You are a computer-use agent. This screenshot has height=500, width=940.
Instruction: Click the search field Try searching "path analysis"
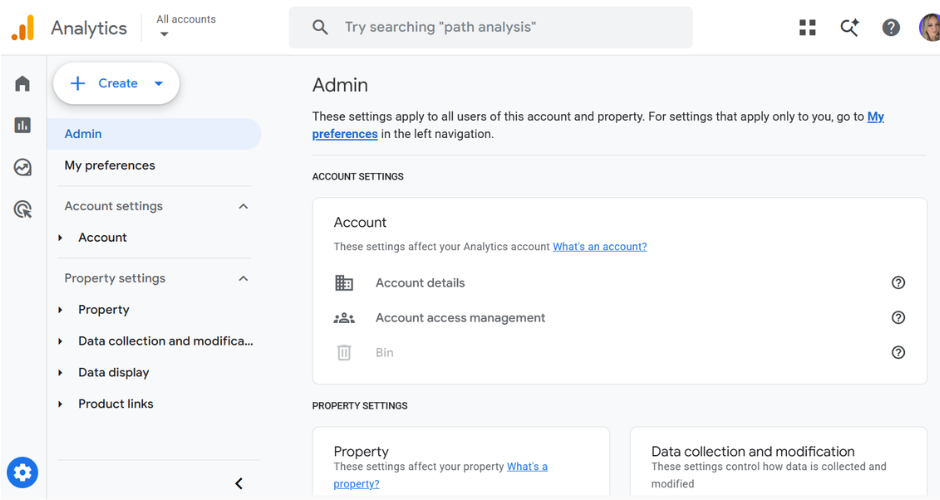pos(490,27)
